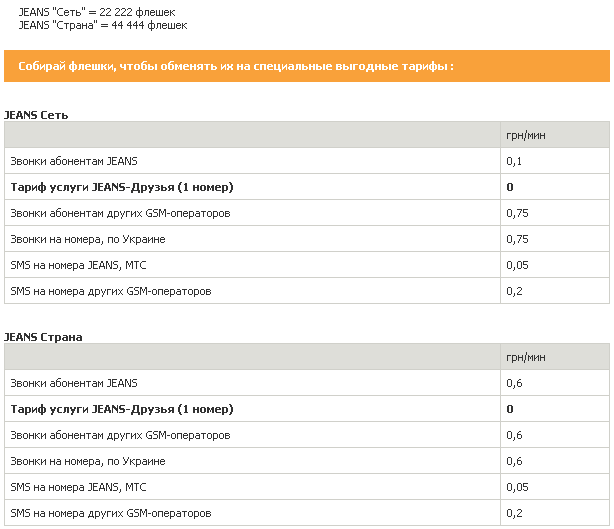The height and width of the screenshot is (529, 614).
Task: Click the 0,2 SMS price in Сеть table
Action: pyautogui.click(x=515, y=291)
